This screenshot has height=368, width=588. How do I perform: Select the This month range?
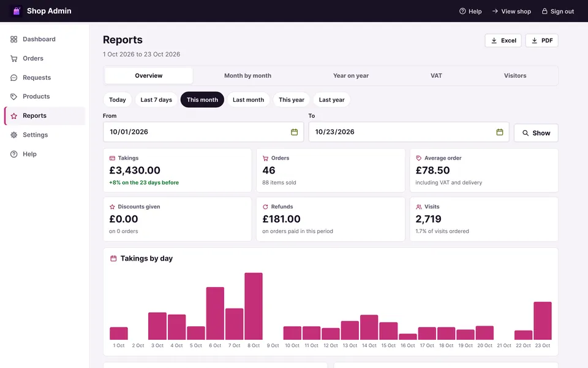202,100
